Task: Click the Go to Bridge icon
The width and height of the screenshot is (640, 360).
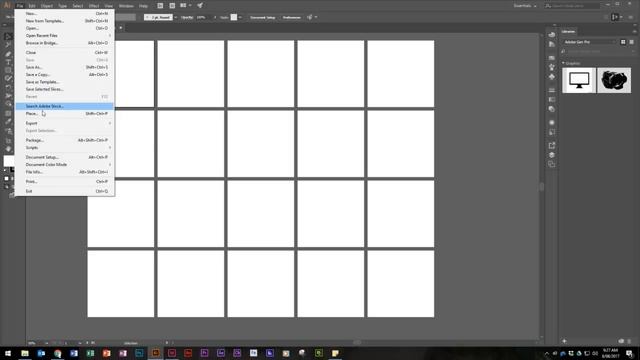Action: 160,6
